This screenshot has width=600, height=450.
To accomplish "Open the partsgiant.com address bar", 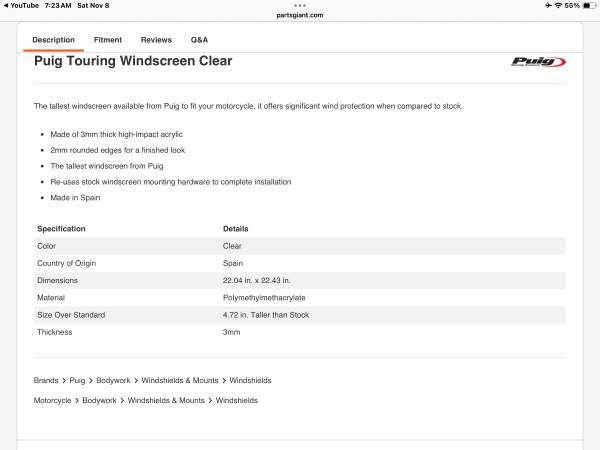I will pyautogui.click(x=300, y=15).
